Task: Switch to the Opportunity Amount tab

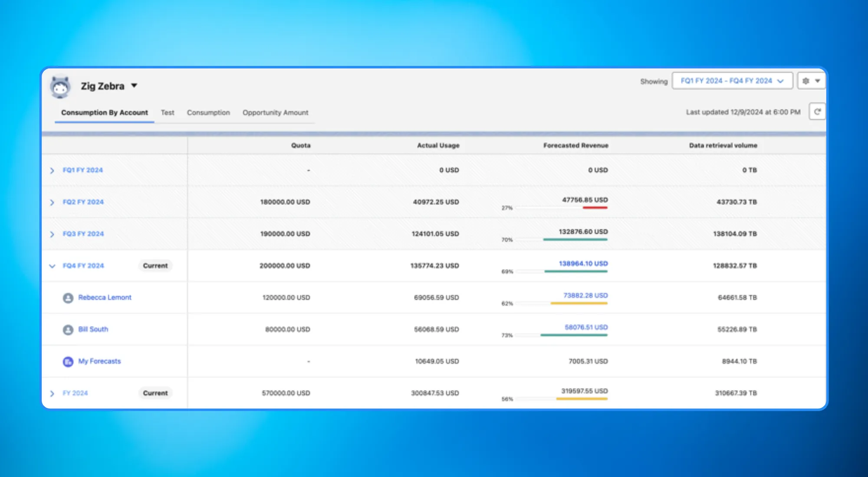Action: pyautogui.click(x=275, y=113)
